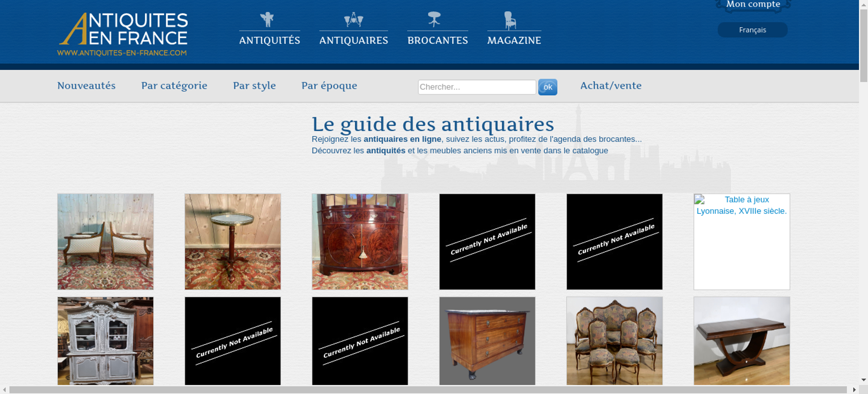Open the Mon compte menu
This screenshot has width=868, height=394.
click(x=753, y=5)
